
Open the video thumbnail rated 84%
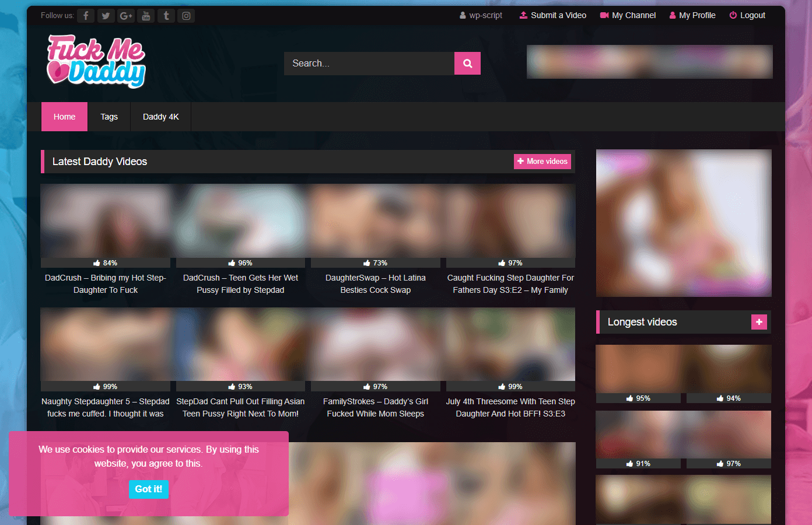click(x=106, y=221)
